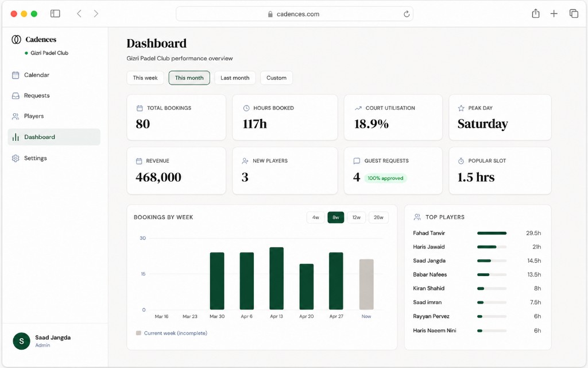Choose the 26w chart range

[378, 217]
